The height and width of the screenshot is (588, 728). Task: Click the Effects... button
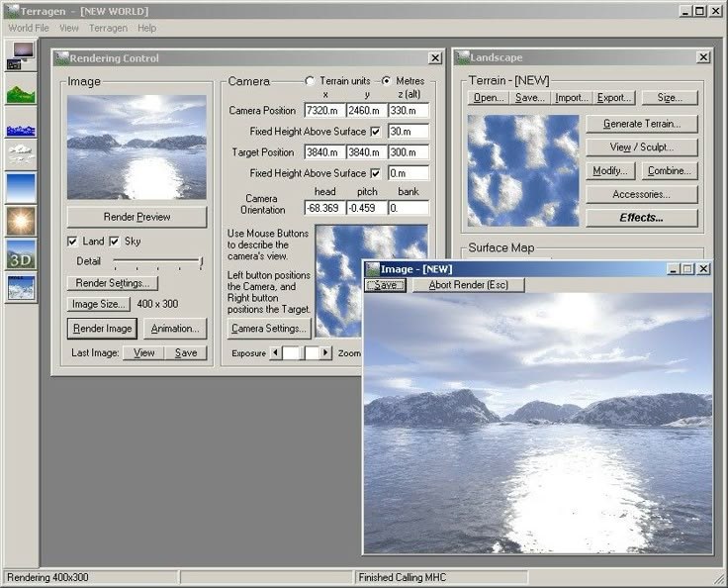pyautogui.click(x=642, y=218)
